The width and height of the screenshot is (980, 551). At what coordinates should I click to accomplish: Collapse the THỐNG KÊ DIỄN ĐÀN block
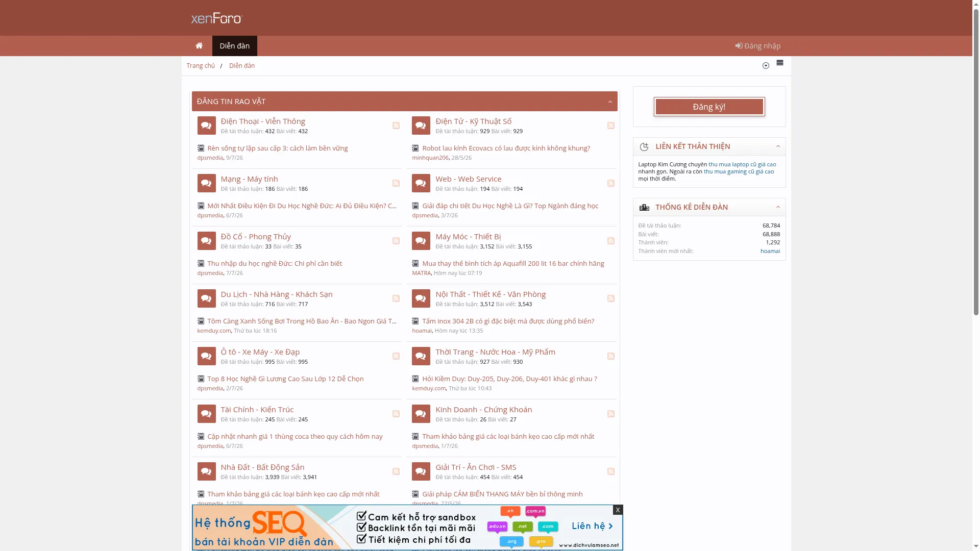[778, 207]
